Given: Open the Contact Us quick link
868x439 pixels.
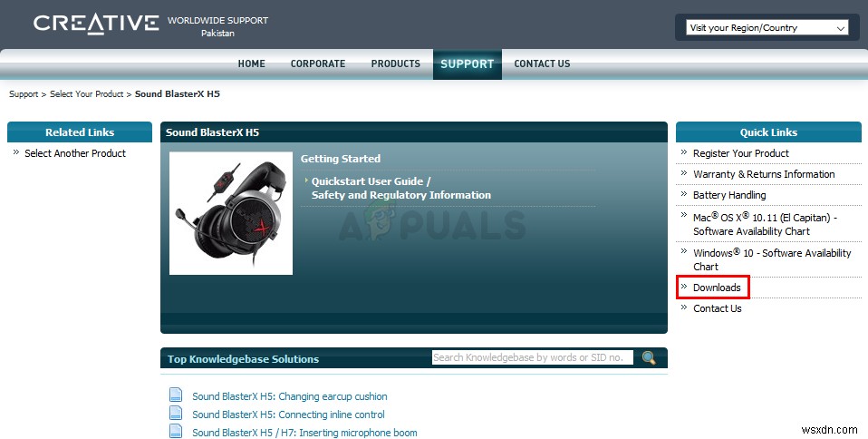Looking at the screenshot, I should [717, 308].
